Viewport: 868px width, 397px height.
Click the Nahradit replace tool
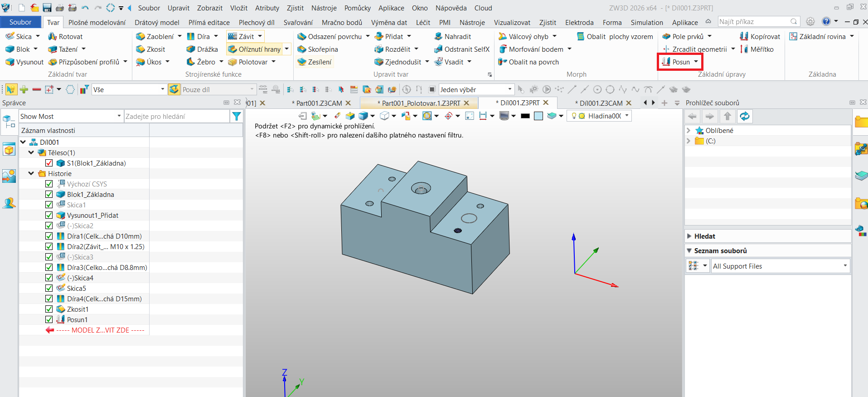tap(452, 36)
